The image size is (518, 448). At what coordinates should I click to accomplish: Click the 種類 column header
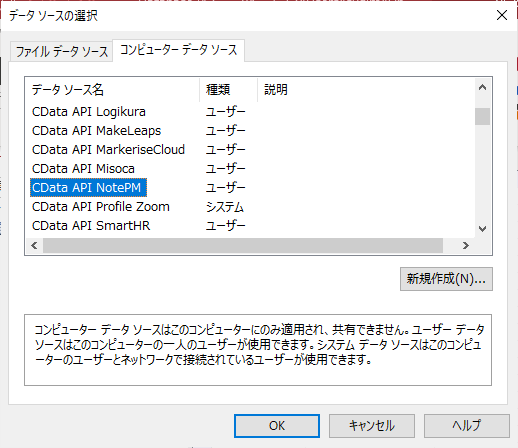coord(229,90)
